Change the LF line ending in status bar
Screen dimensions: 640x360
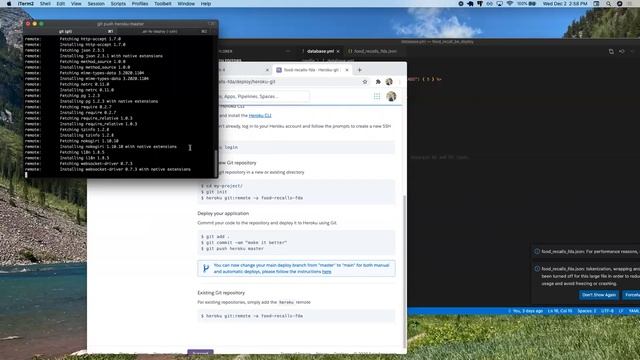pos(621,311)
